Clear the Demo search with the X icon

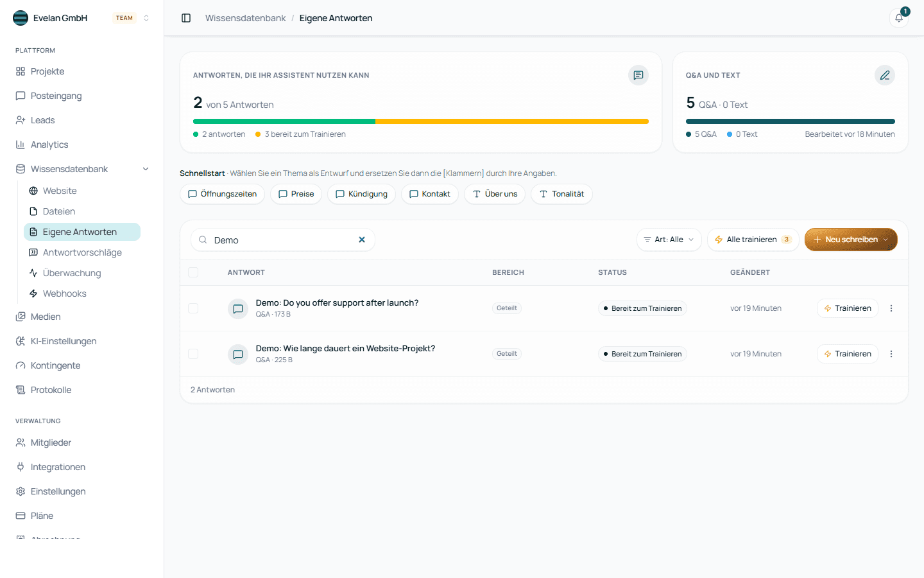[x=362, y=240]
